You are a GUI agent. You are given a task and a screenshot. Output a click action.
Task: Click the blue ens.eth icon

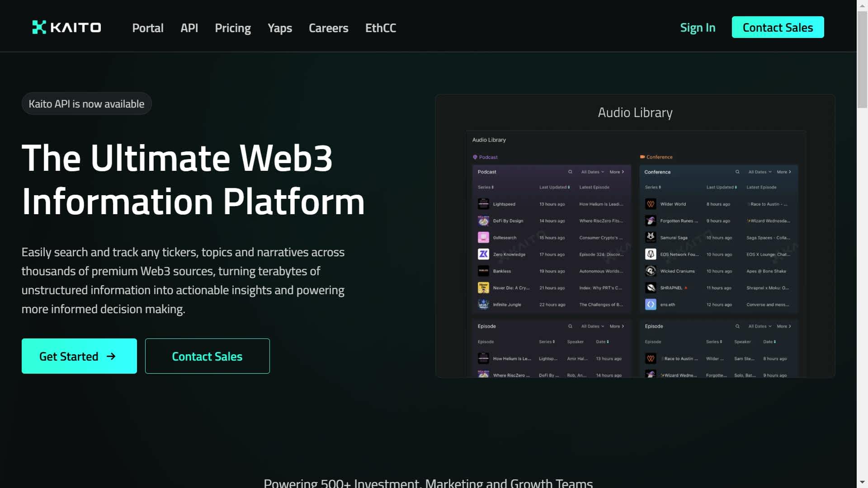tap(651, 304)
